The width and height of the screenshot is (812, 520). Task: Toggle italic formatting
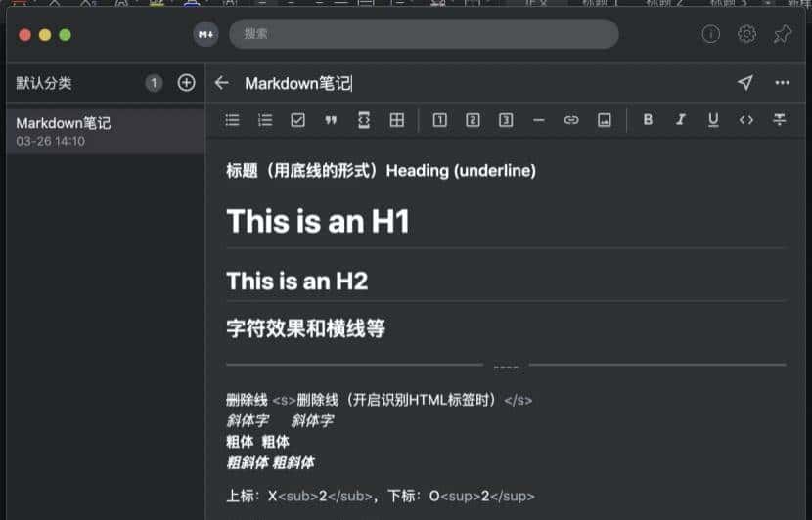tap(681, 119)
